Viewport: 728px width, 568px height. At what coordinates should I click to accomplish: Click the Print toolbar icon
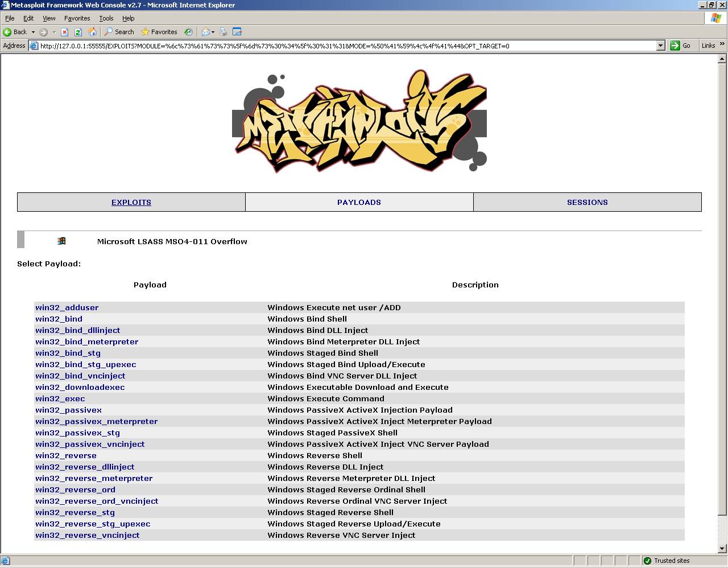click(224, 32)
